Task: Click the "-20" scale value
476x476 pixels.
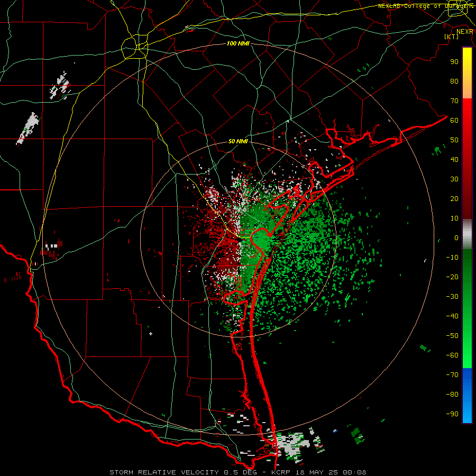Action: tap(452, 277)
